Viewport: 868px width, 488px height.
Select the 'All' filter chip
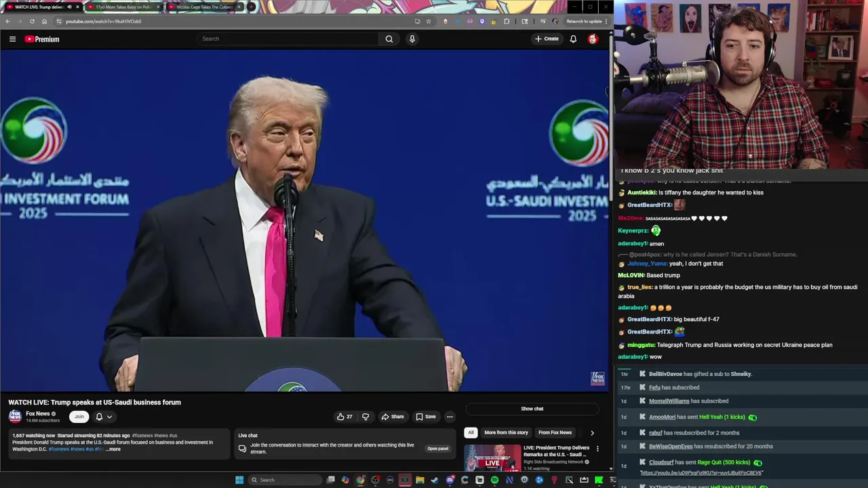pyautogui.click(x=471, y=432)
